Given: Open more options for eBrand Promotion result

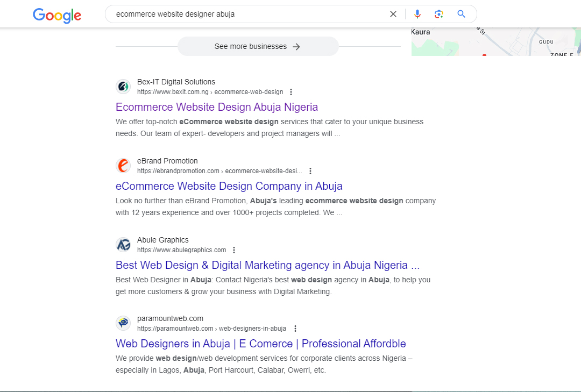Looking at the screenshot, I should click(x=310, y=171).
